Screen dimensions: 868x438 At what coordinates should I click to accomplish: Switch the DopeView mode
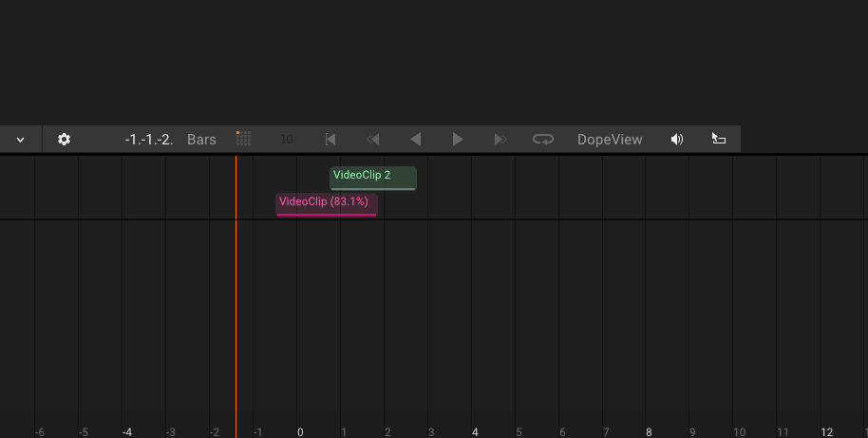610,140
